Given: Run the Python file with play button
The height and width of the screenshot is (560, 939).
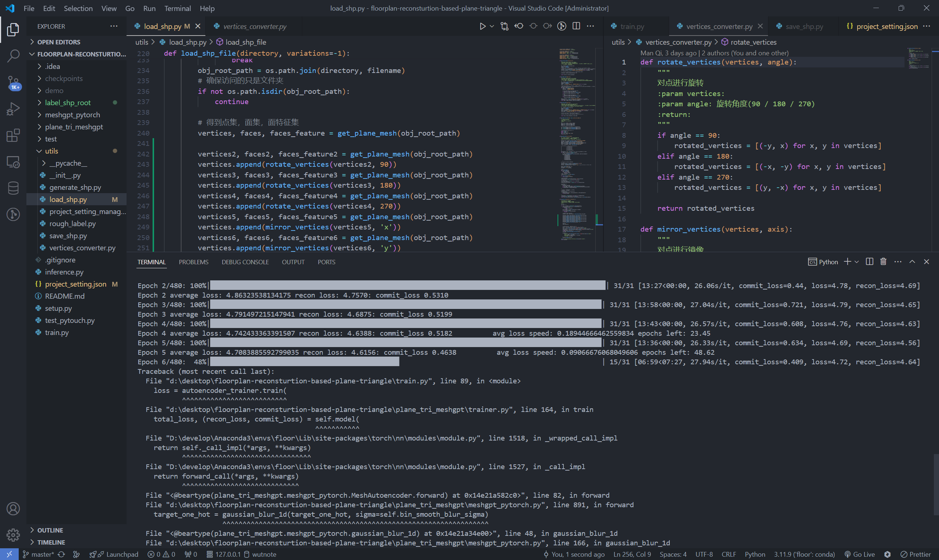Looking at the screenshot, I should coord(482,26).
